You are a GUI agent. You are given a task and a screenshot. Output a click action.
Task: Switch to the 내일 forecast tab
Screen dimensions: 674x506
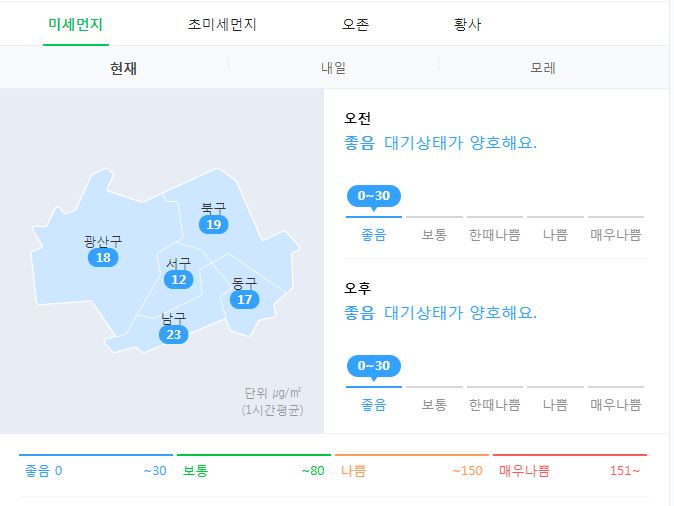[x=333, y=68]
